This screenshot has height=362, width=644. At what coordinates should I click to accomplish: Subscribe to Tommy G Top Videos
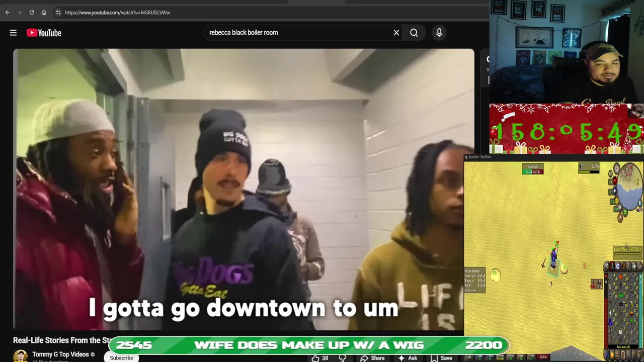tap(121, 357)
